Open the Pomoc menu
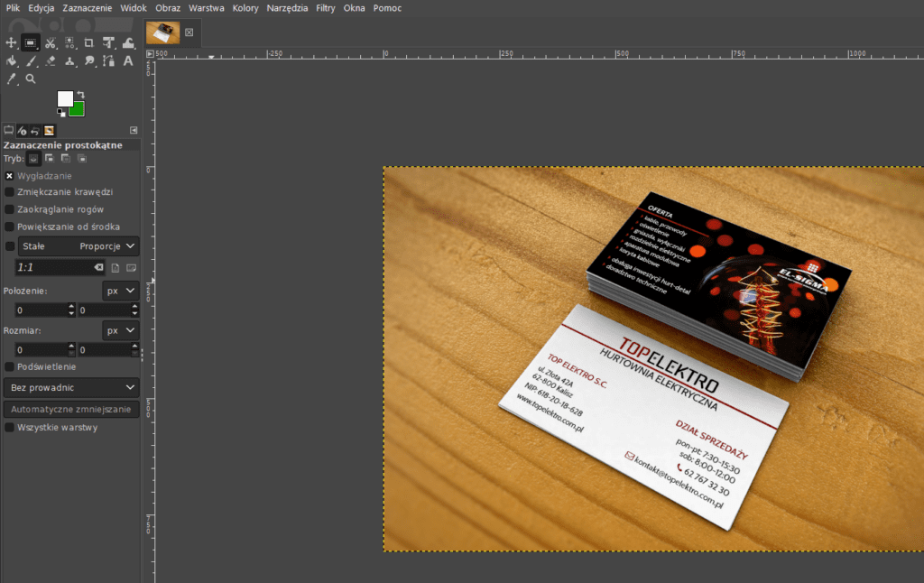Viewport: 924px width, 583px height. 387,7
